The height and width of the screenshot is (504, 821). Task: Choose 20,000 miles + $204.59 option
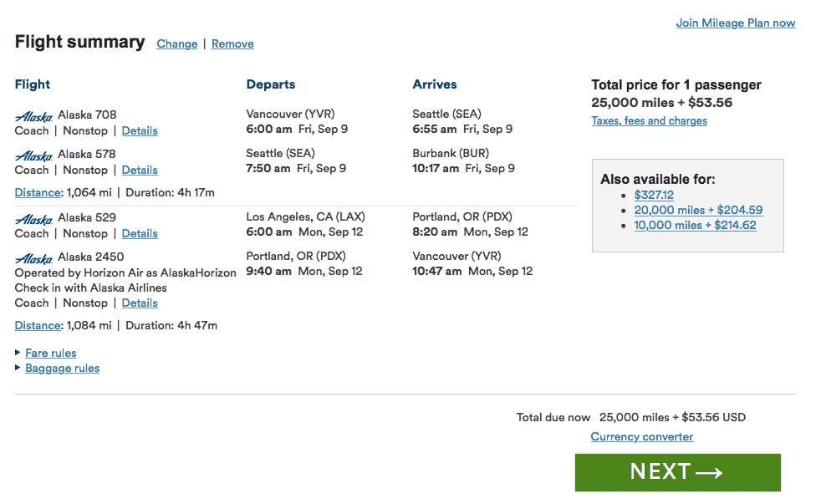click(x=698, y=211)
